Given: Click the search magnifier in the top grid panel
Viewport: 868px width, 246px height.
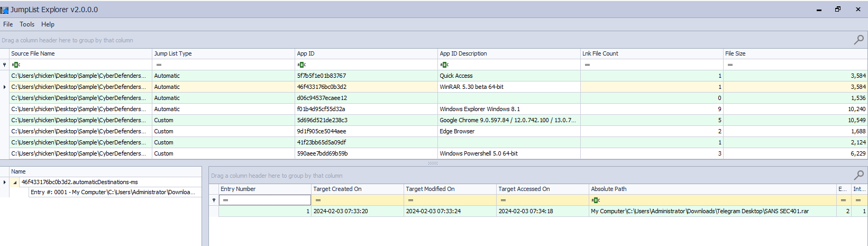Looking at the screenshot, I should coord(858,40).
